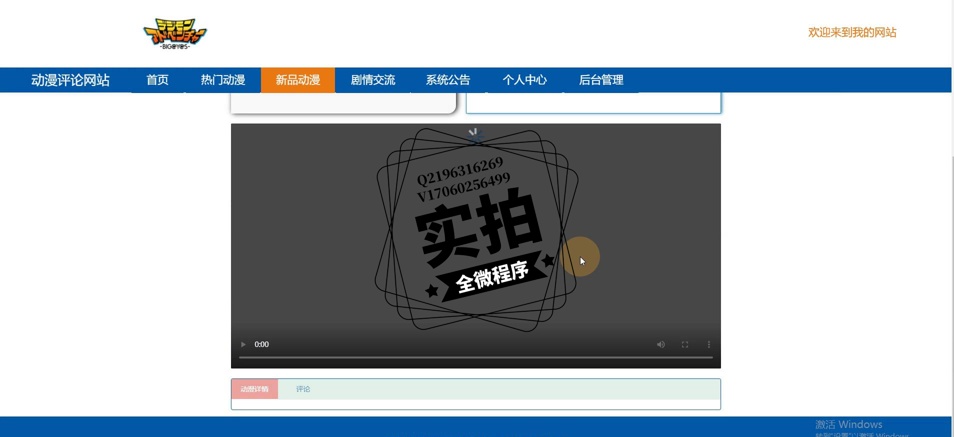Open 剧情交流 page
The height and width of the screenshot is (437, 954).
pyautogui.click(x=373, y=80)
